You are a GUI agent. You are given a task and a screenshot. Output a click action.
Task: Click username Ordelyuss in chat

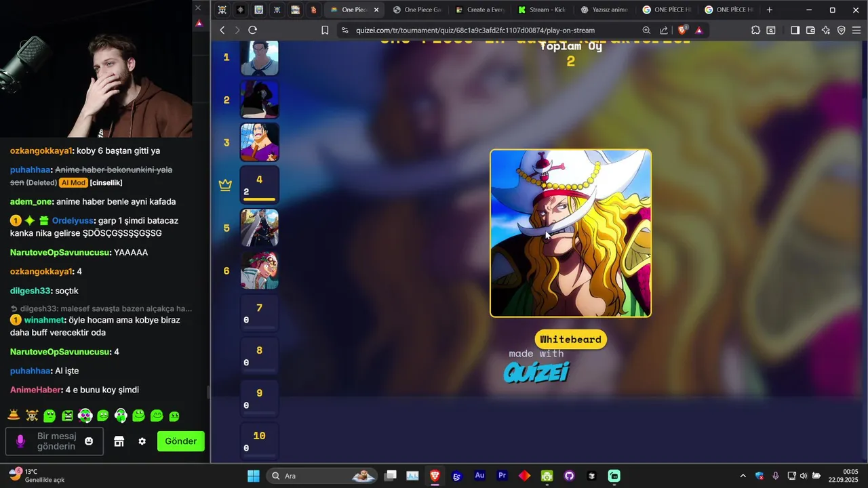[x=73, y=221]
